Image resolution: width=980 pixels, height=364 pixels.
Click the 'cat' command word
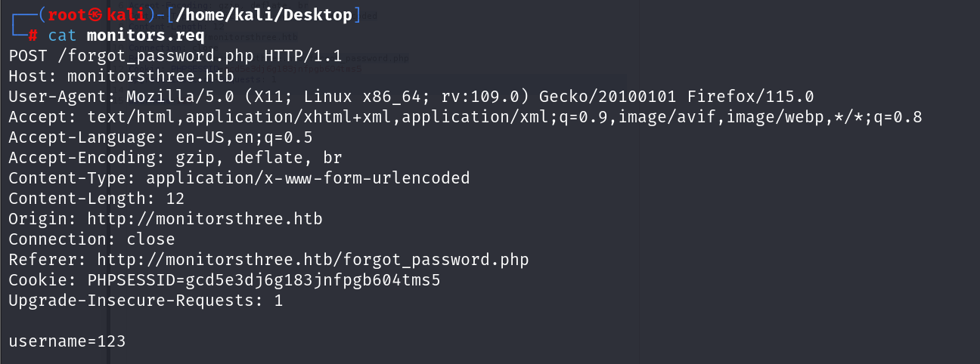point(62,35)
